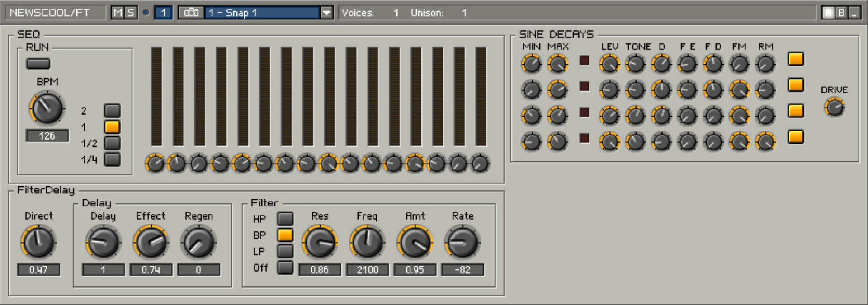
Task: Click the Delay time knob
Action: (103, 242)
